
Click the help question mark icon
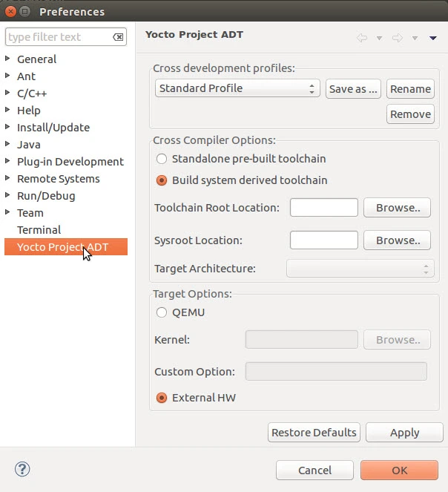tap(22, 470)
